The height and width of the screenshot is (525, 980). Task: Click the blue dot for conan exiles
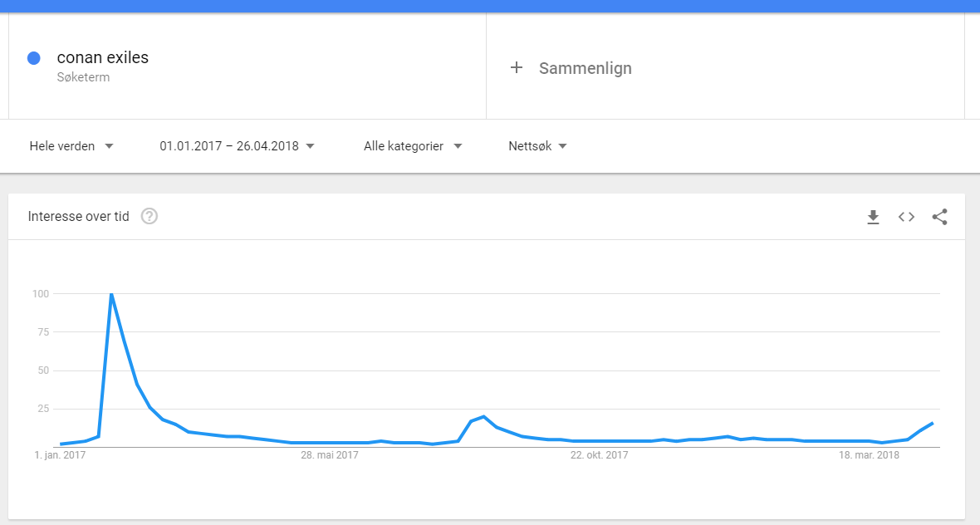[x=34, y=58]
